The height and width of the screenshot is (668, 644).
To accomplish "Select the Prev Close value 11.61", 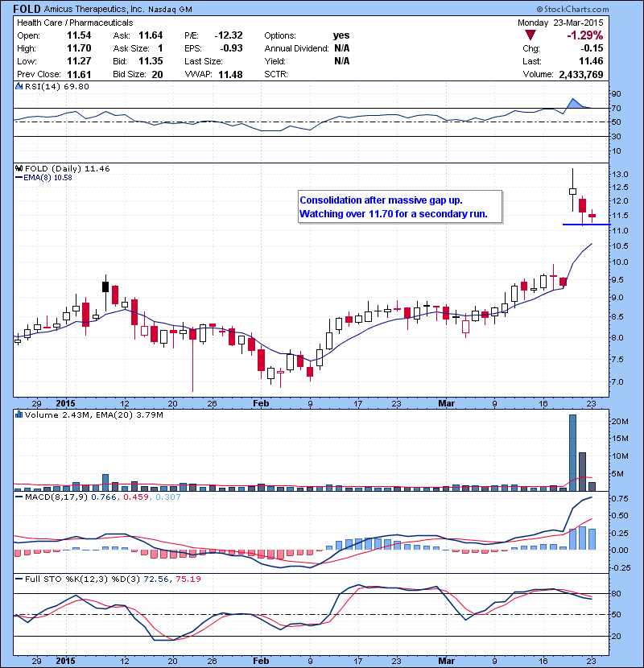I will (79, 75).
